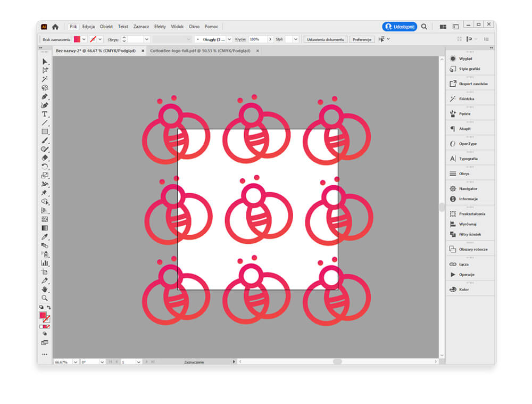
Task: Open the fill color dropdown in control bar
Action: [84, 39]
